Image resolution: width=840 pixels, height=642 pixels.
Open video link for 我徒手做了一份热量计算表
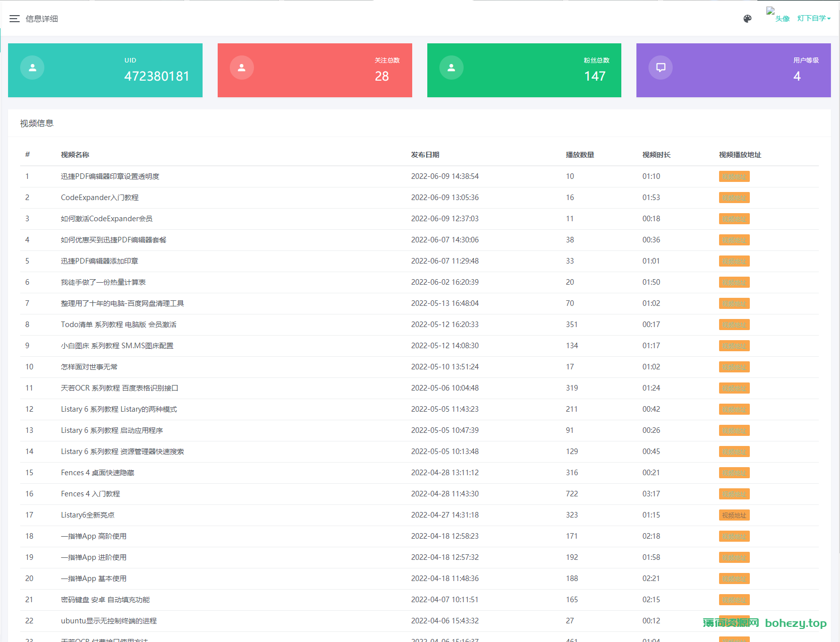click(x=734, y=282)
